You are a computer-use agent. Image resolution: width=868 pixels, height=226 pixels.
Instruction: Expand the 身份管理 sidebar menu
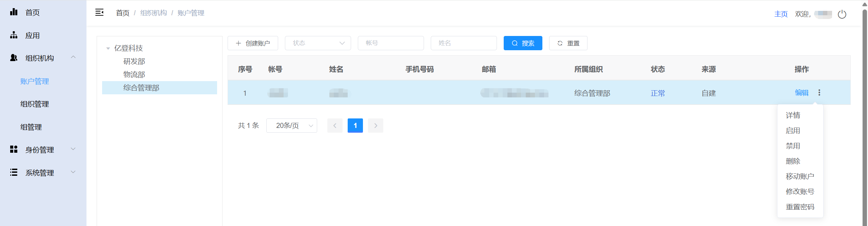(x=73, y=149)
